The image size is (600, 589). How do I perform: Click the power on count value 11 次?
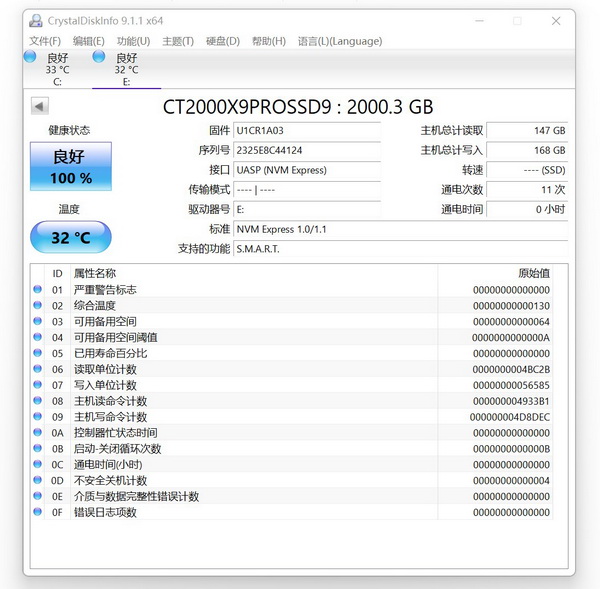[527, 190]
